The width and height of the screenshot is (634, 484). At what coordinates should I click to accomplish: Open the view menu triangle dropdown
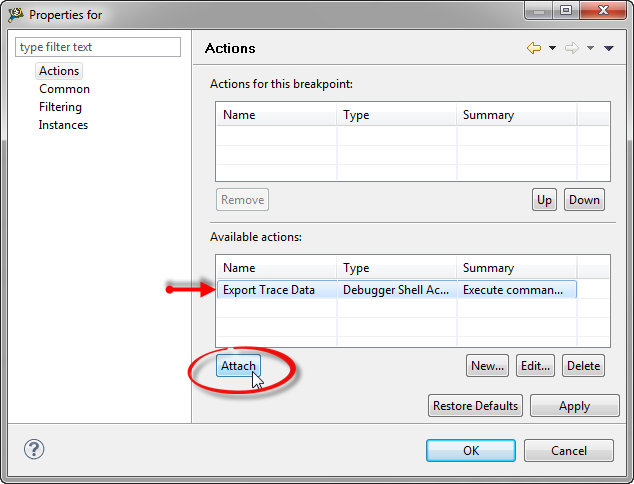click(x=609, y=48)
